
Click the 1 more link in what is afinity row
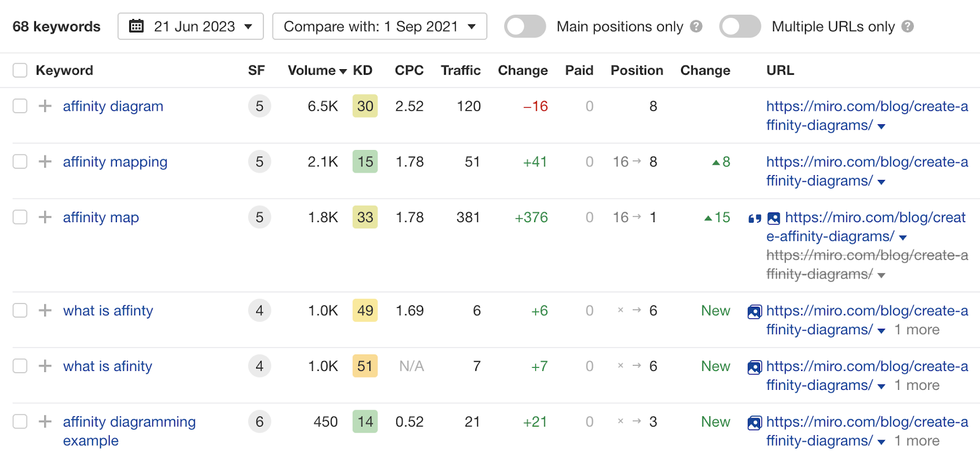click(x=916, y=385)
